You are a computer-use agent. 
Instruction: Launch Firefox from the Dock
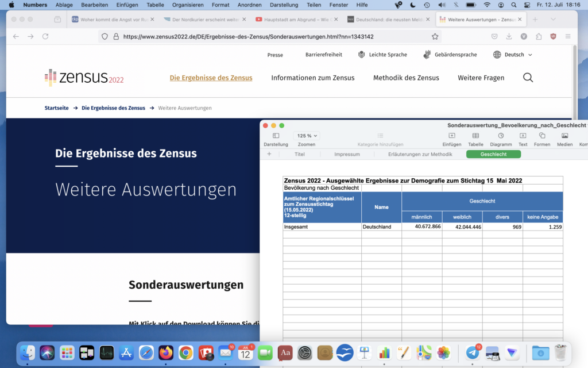click(x=166, y=352)
